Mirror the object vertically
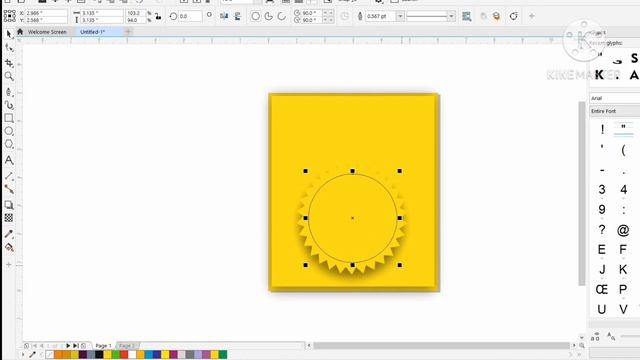Screen dimensions: 640x360 point(238,16)
